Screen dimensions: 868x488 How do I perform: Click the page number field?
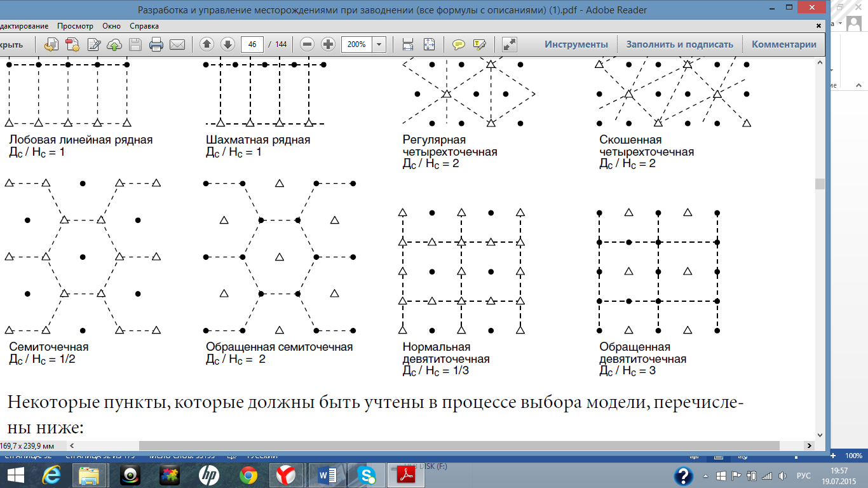tap(252, 44)
